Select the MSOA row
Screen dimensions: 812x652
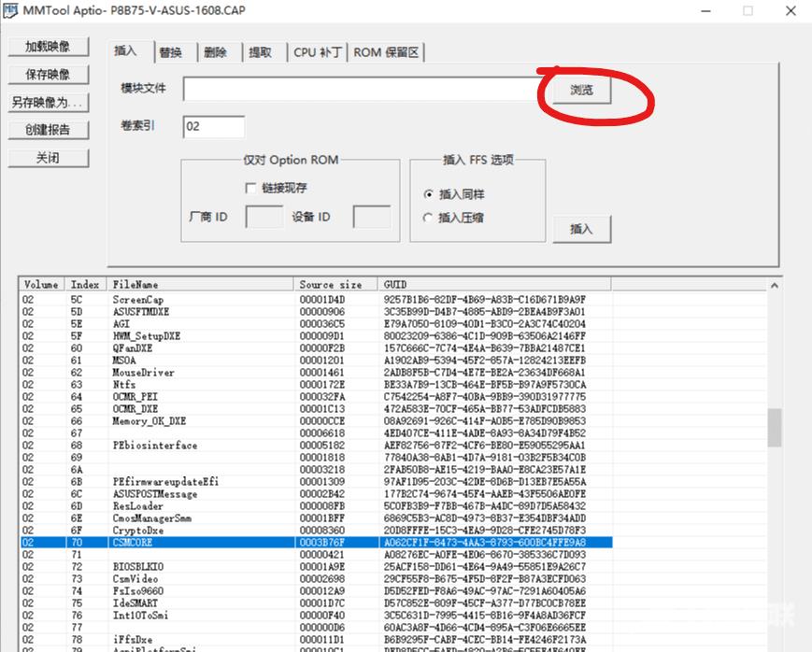316,361
